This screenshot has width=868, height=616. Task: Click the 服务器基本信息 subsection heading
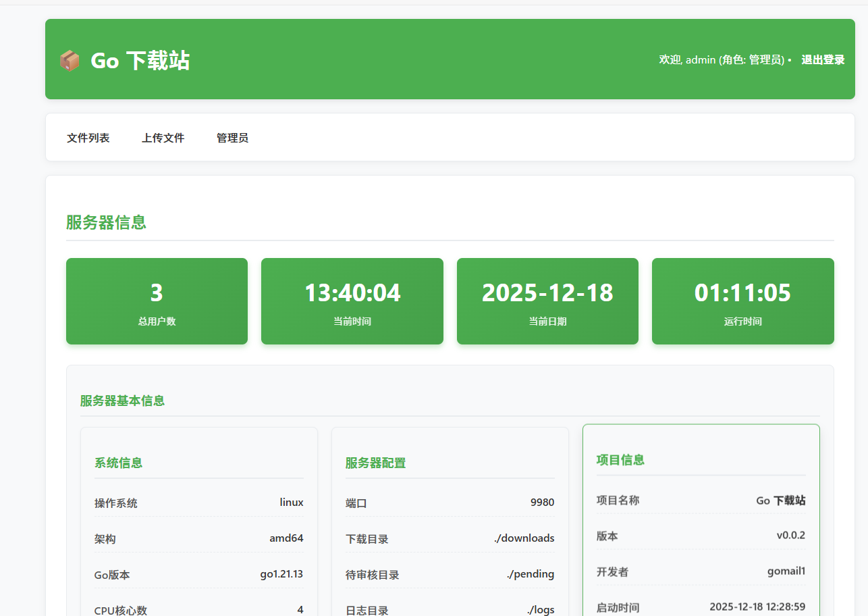pyautogui.click(x=122, y=401)
